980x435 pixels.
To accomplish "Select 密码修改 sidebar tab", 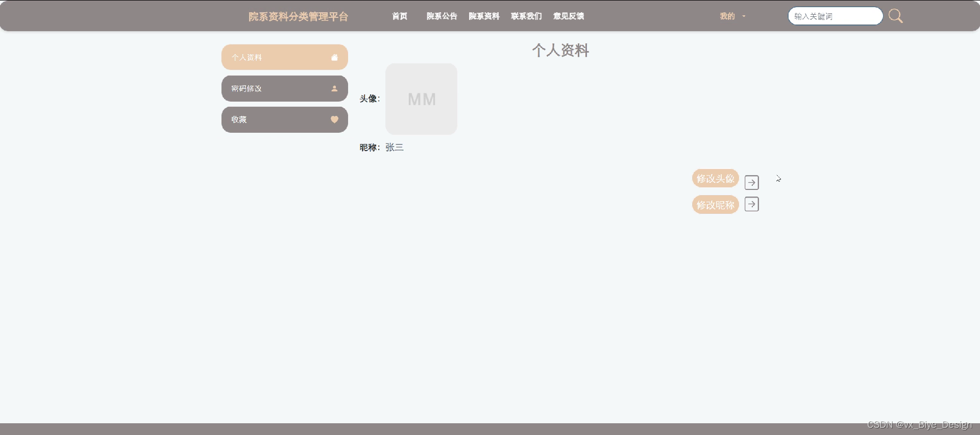I will (x=285, y=89).
